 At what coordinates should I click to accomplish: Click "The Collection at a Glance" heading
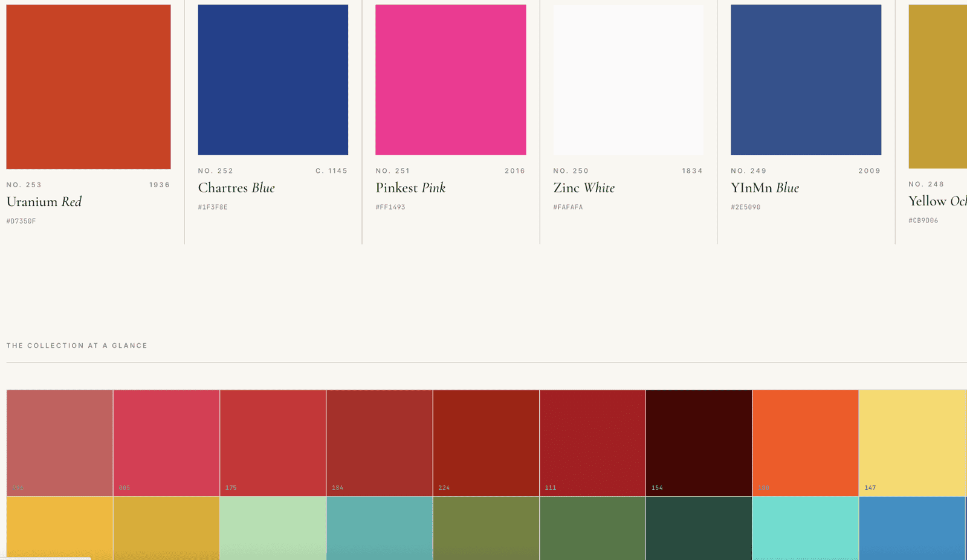[77, 346]
